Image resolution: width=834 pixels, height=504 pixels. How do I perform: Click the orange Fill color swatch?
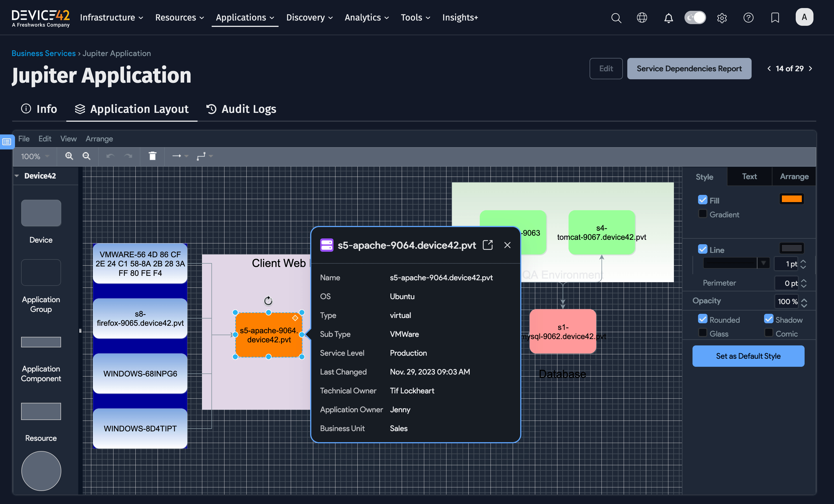coord(792,198)
